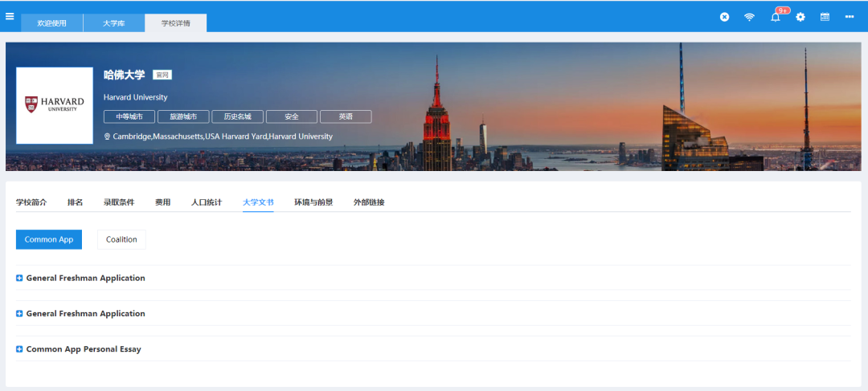This screenshot has height=391, width=868.
Task: Open the calendar icon
Action: (825, 17)
